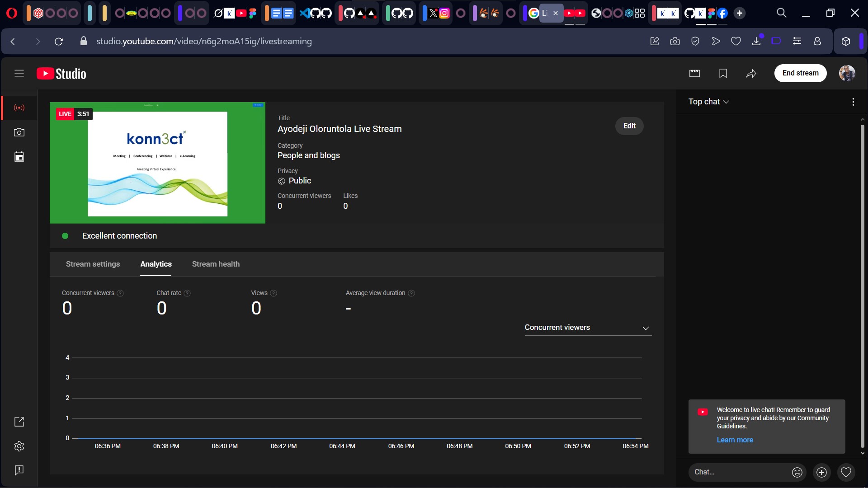Viewport: 868px width, 488px height.
Task: Click the send feedback icon
Action: click(19, 470)
